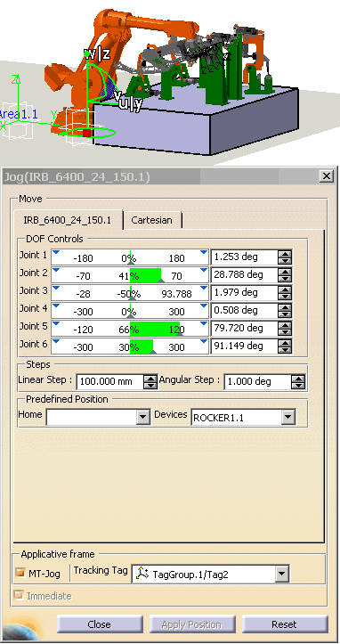Click Joint 6 slider triangle handle
The image size is (340, 644).
click(152, 351)
